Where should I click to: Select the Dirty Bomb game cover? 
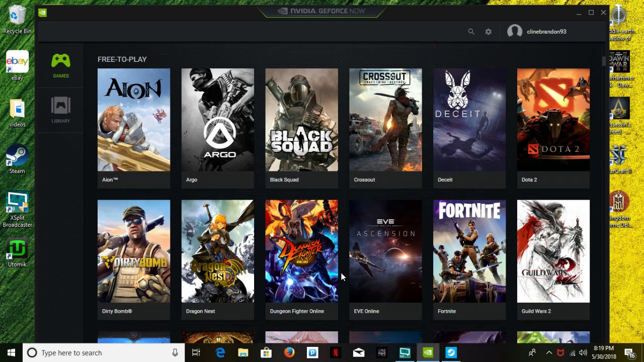click(x=134, y=251)
